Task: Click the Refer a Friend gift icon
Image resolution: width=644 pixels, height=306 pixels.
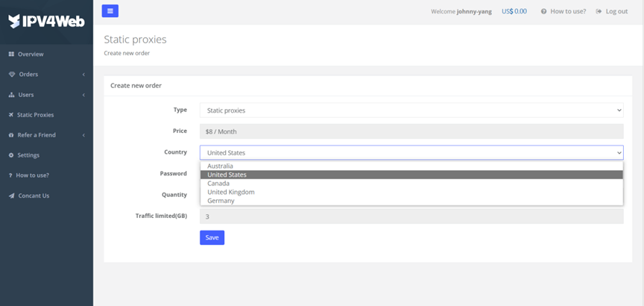Action: pos(11,135)
